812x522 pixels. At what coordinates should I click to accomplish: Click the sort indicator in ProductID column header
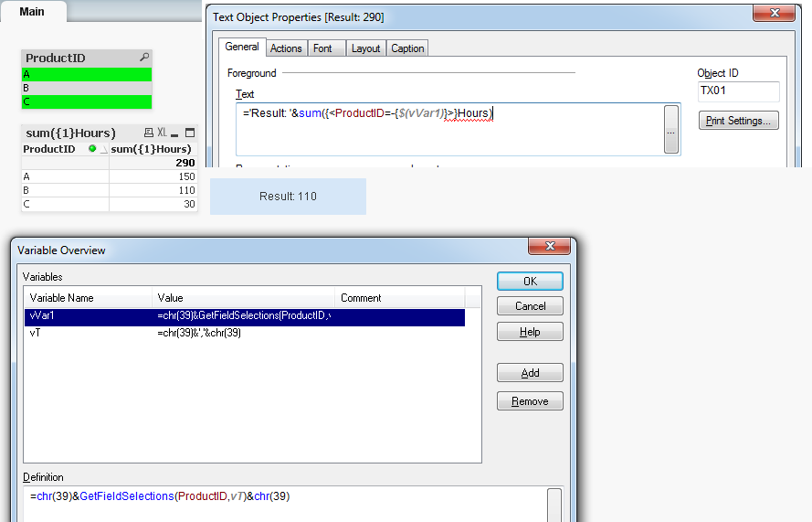pos(102,150)
